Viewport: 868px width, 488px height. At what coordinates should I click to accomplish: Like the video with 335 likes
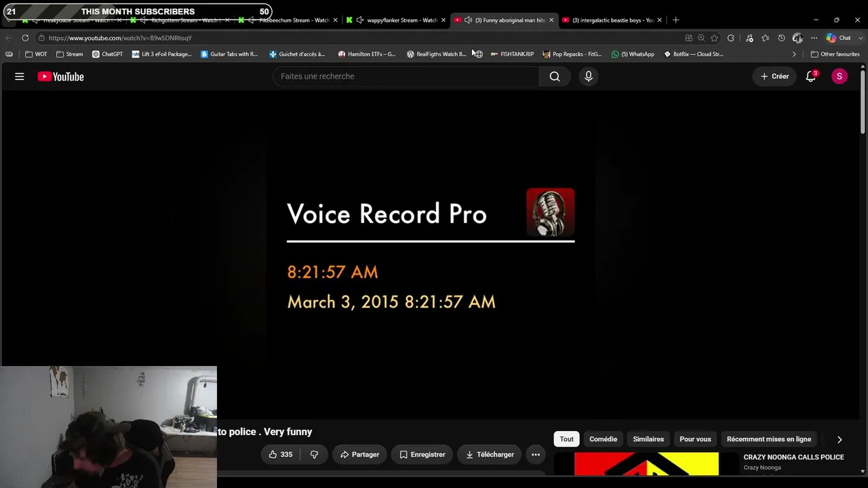tap(281, 454)
